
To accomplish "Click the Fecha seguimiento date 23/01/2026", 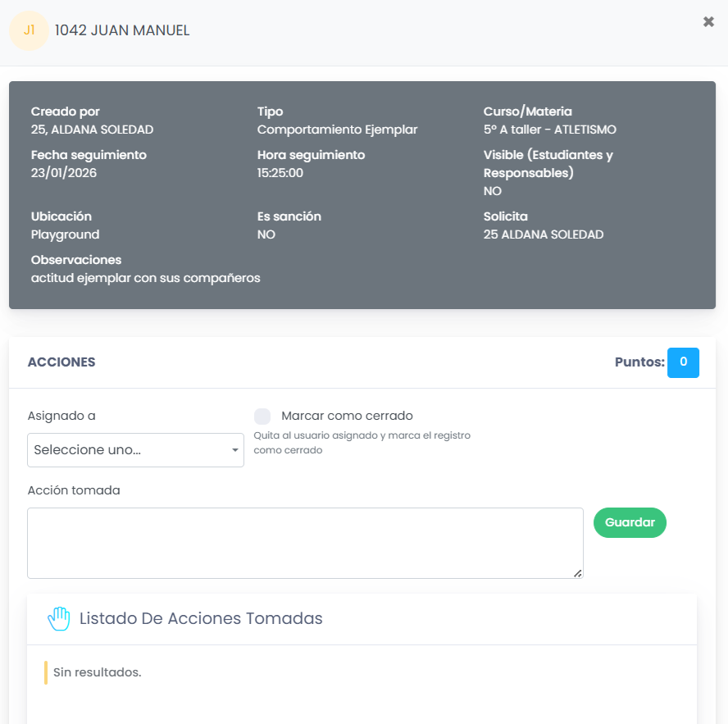I will click(x=64, y=173).
